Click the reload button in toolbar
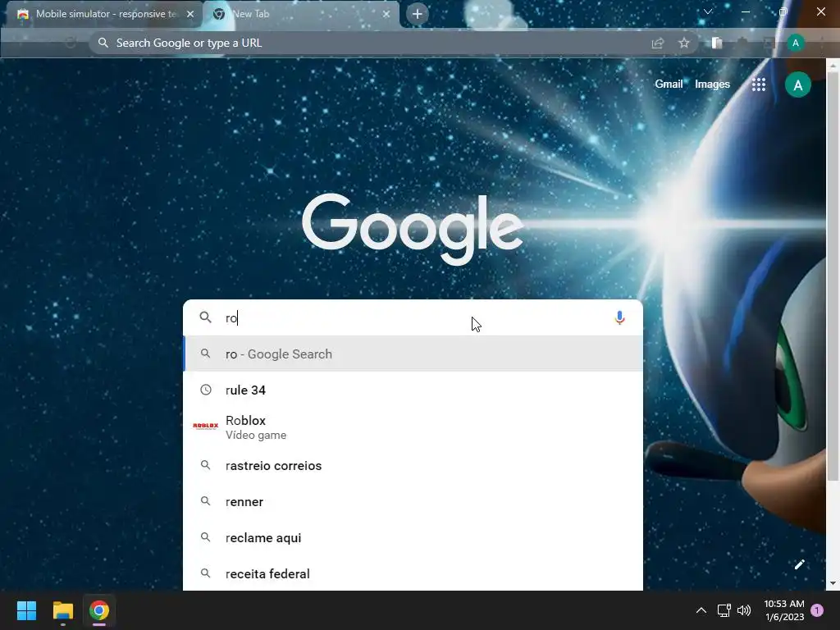The height and width of the screenshot is (630, 840). click(71, 43)
